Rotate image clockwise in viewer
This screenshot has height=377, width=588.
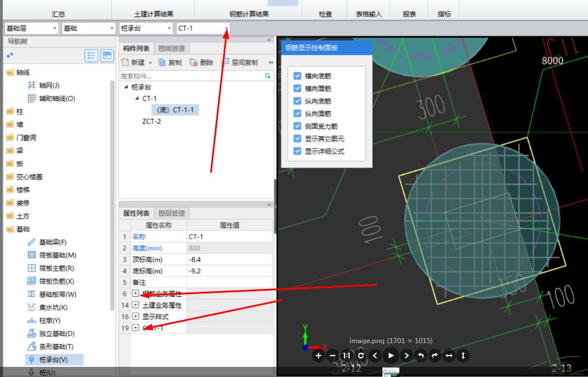(x=434, y=356)
